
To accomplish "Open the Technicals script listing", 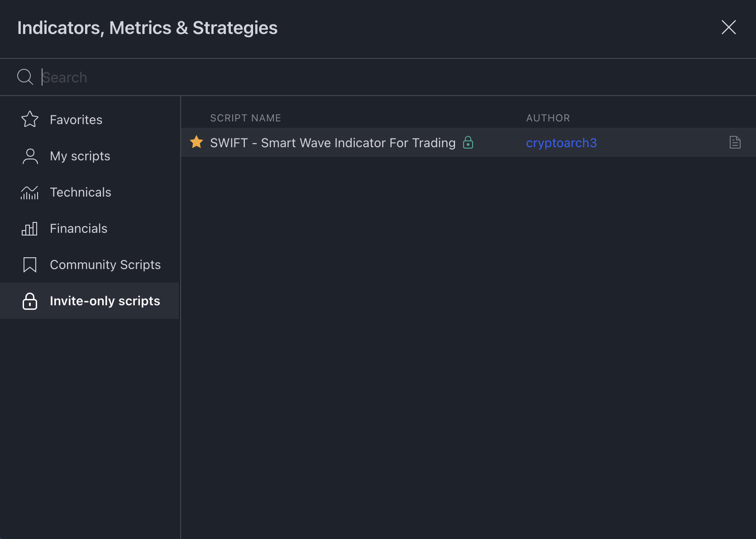I will click(81, 192).
